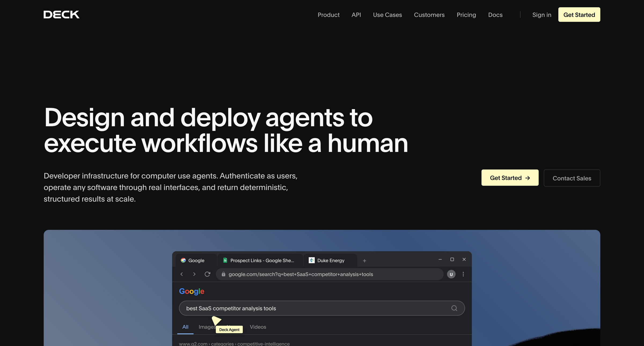Minimize the mock browser window

click(440, 259)
